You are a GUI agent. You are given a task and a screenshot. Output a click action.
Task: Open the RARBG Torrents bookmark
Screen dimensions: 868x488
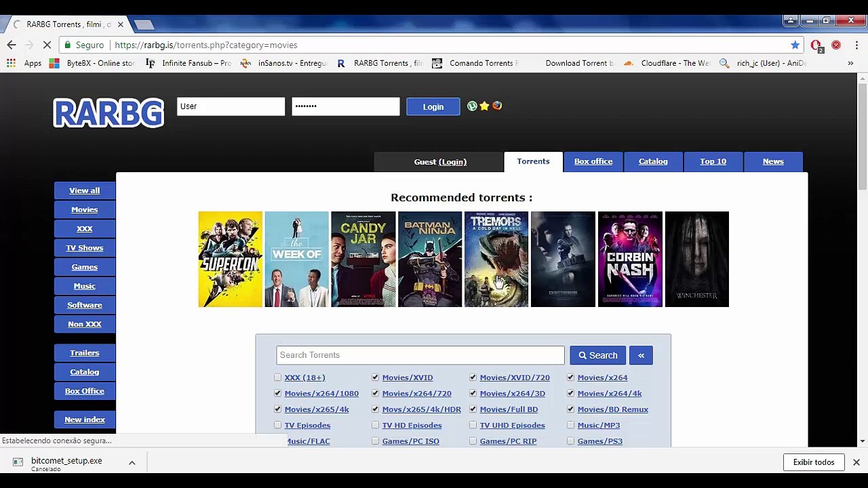(379, 63)
